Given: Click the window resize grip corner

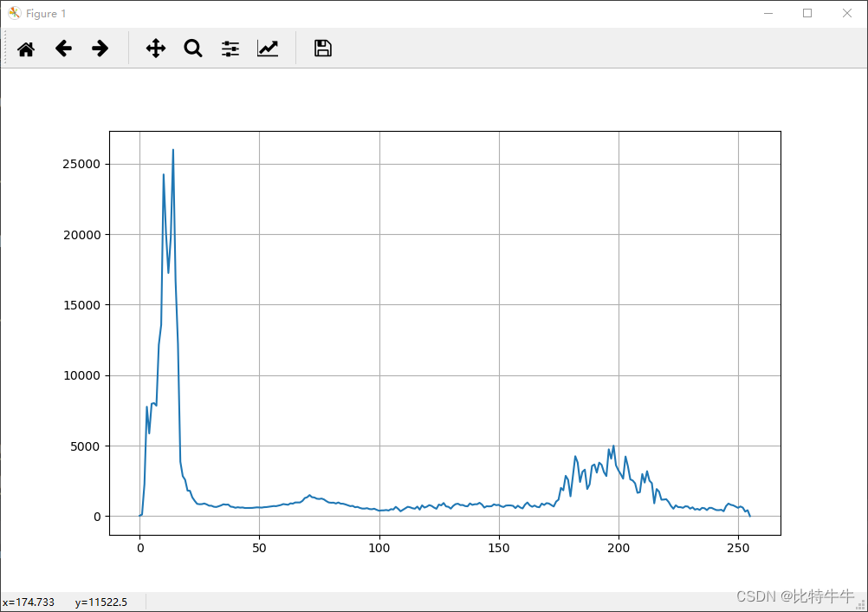Looking at the screenshot, I should point(861,605).
